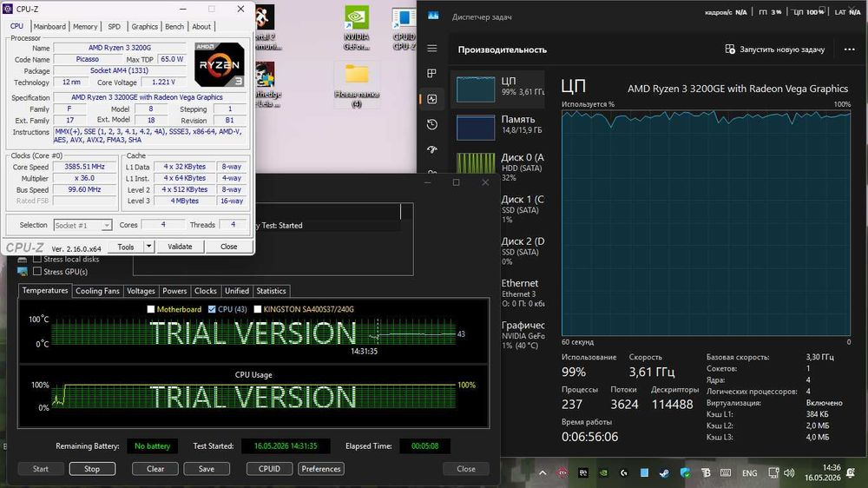Click the Logitech G tray icon
868x488 pixels.
click(624, 473)
